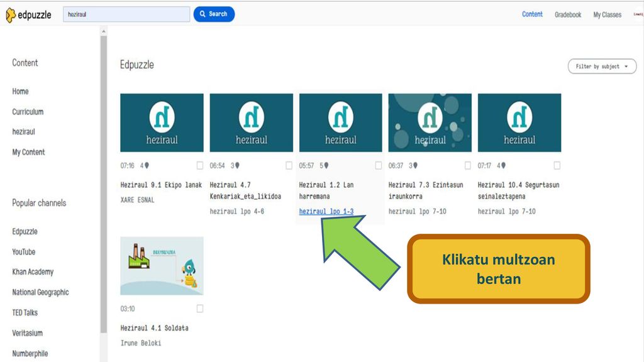Click the blue Search button
644x362 pixels.
click(214, 14)
